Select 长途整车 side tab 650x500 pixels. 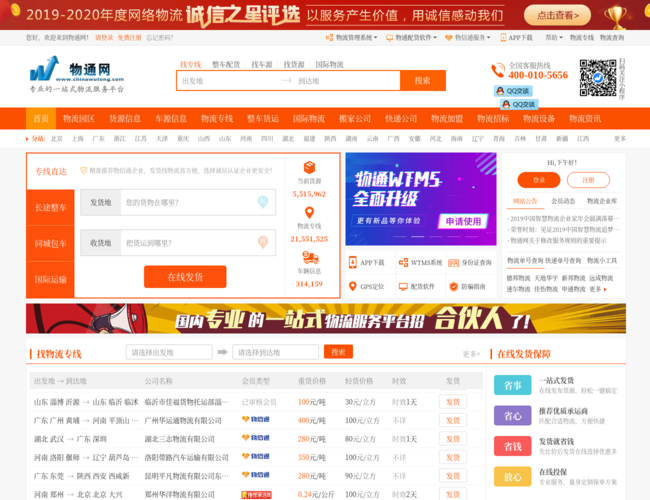click(x=51, y=207)
